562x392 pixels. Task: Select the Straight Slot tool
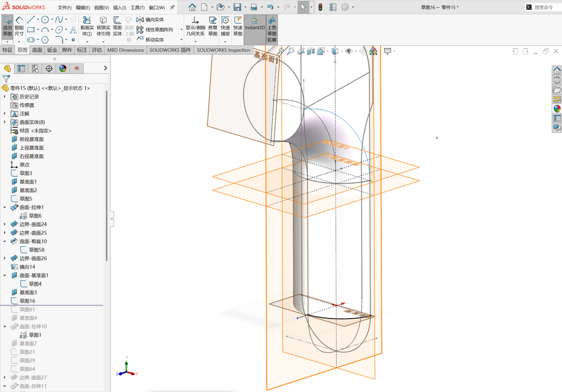31,39
